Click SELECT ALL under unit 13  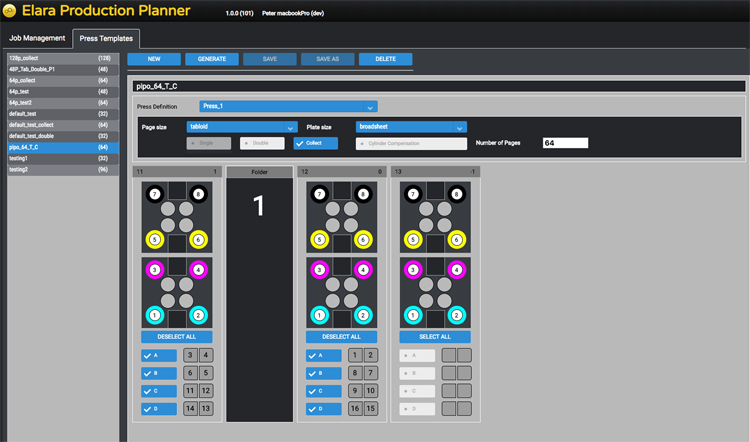[x=435, y=337]
